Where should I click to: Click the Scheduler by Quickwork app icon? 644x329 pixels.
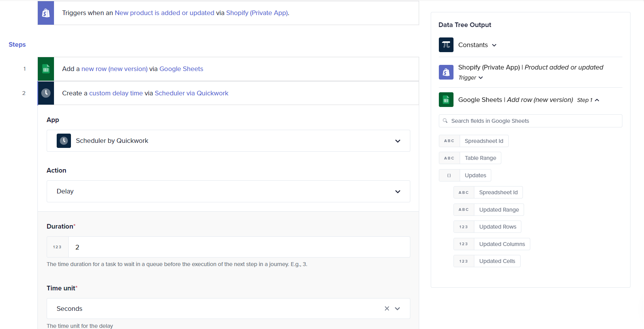pyautogui.click(x=64, y=141)
